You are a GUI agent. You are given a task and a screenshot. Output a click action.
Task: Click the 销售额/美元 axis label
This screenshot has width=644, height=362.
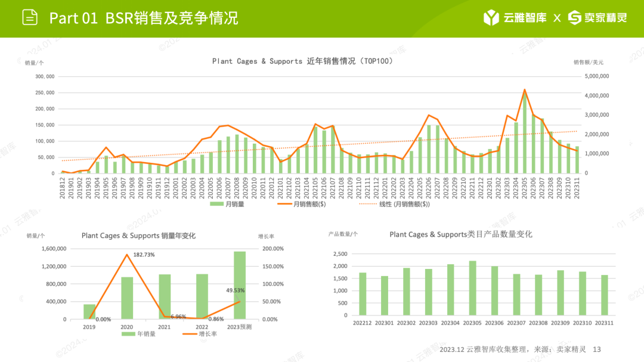point(589,63)
